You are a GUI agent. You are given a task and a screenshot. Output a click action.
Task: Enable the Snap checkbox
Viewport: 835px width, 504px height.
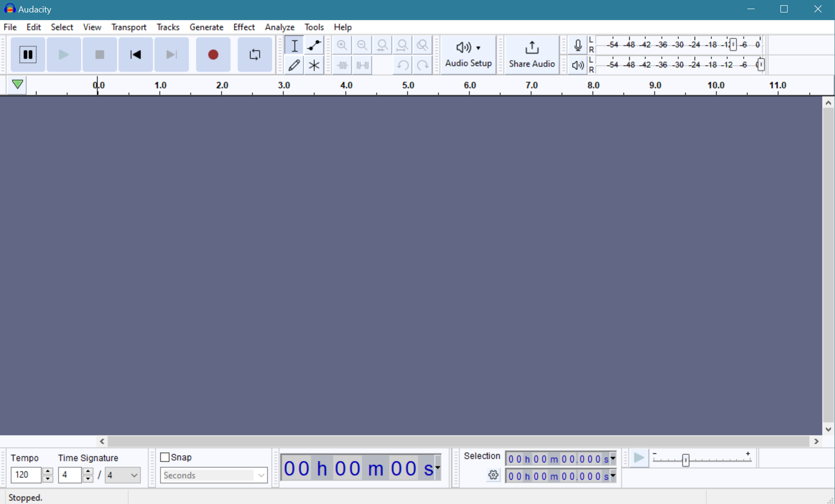[x=165, y=457]
